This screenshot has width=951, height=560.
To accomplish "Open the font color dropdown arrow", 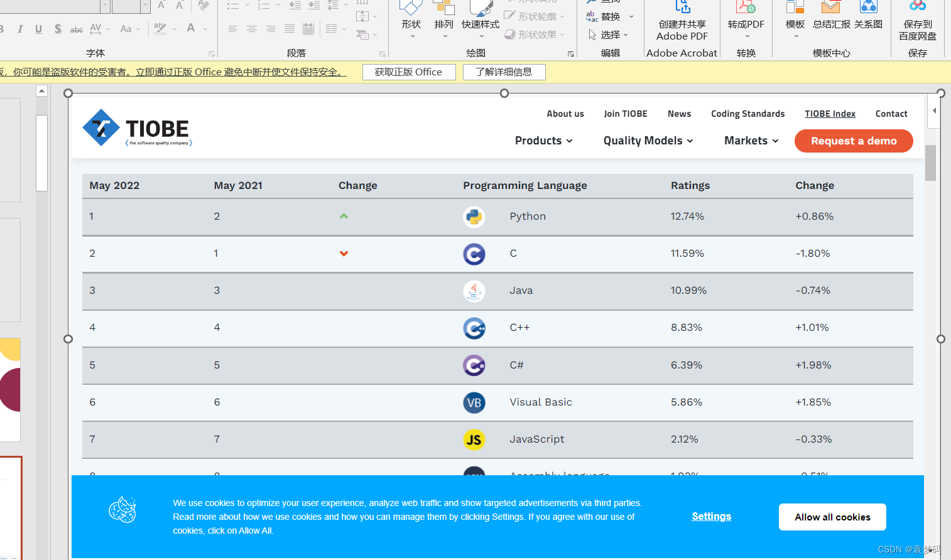I will (x=205, y=29).
